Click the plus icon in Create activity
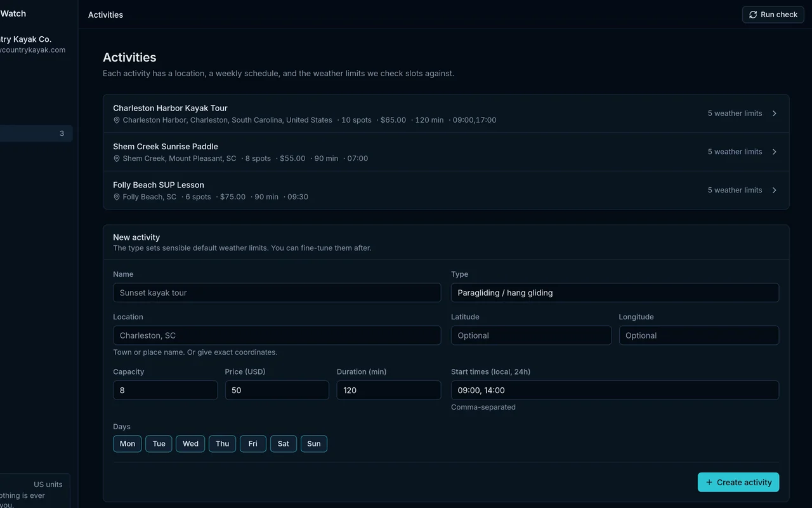This screenshot has height=508, width=812. coord(709,483)
